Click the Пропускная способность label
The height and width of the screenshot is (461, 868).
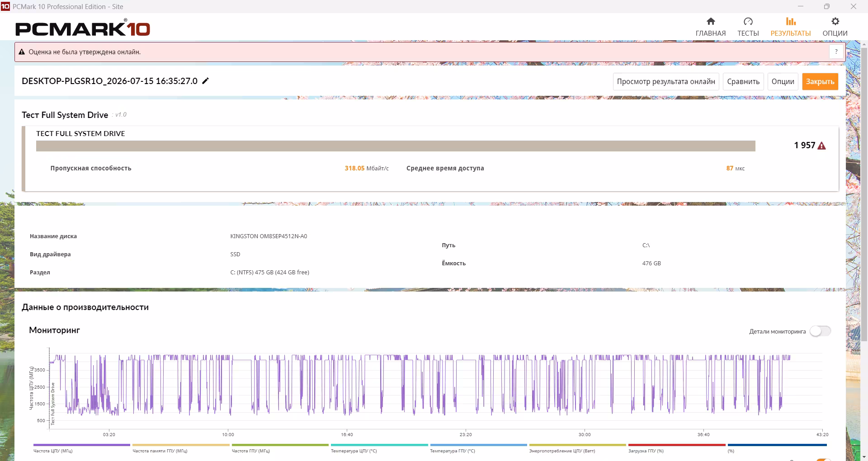(91, 168)
